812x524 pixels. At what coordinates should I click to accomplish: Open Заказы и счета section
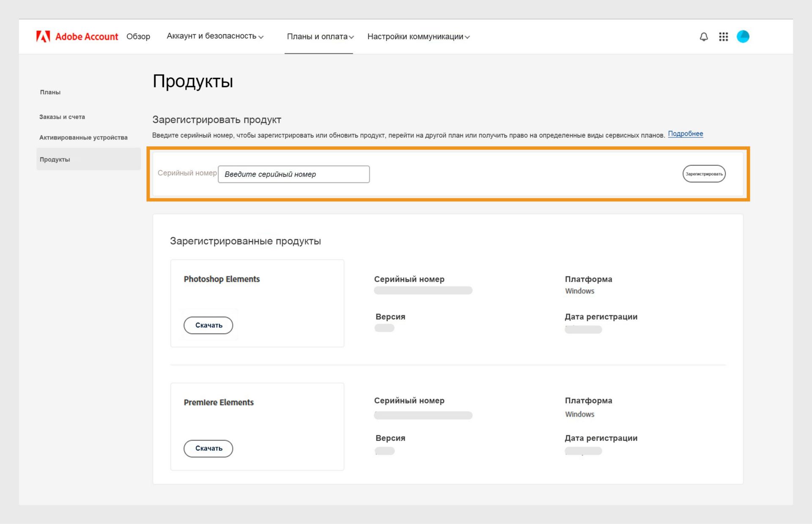pyautogui.click(x=62, y=117)
